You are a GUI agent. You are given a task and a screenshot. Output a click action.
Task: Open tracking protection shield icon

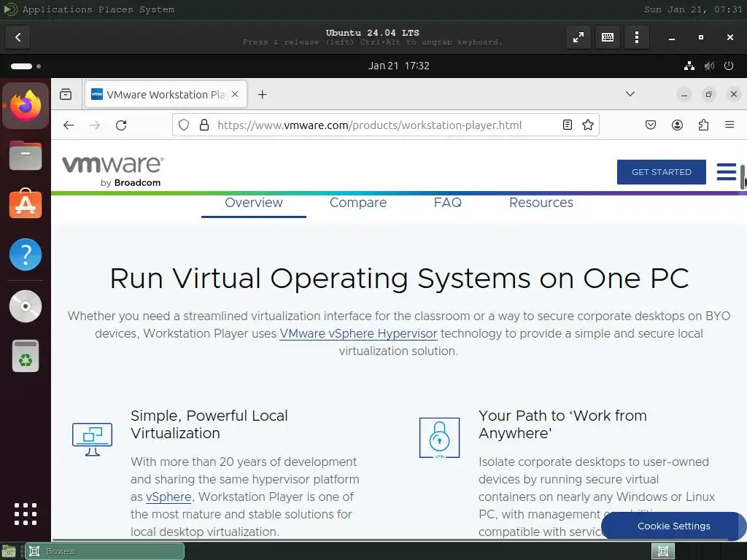tap(184, 125)
